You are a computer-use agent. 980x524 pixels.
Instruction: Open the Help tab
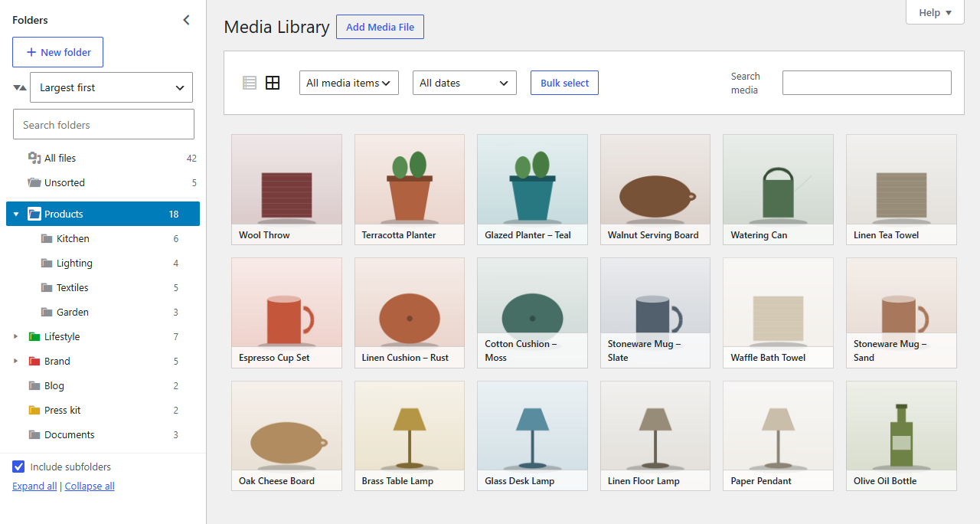click(x=935, y=12)
